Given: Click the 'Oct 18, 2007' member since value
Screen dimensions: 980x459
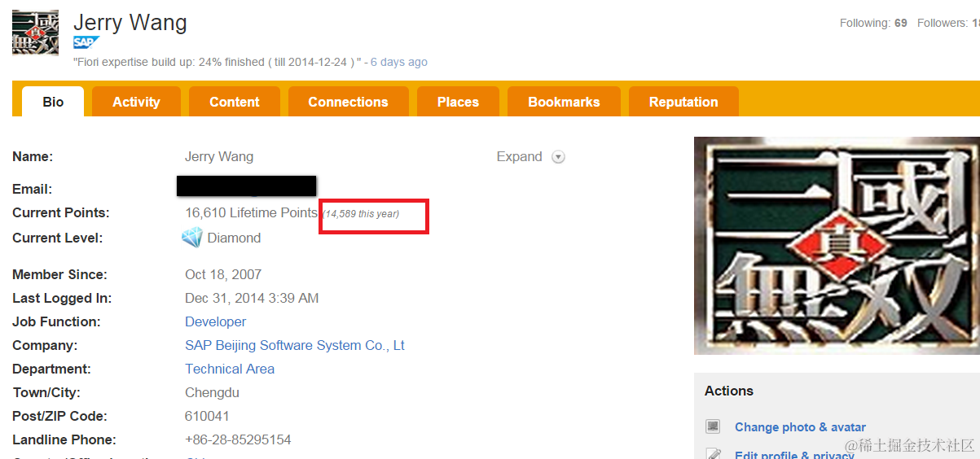Looking at the screenshot, I should pyautogui.click(x=223, y=274).
